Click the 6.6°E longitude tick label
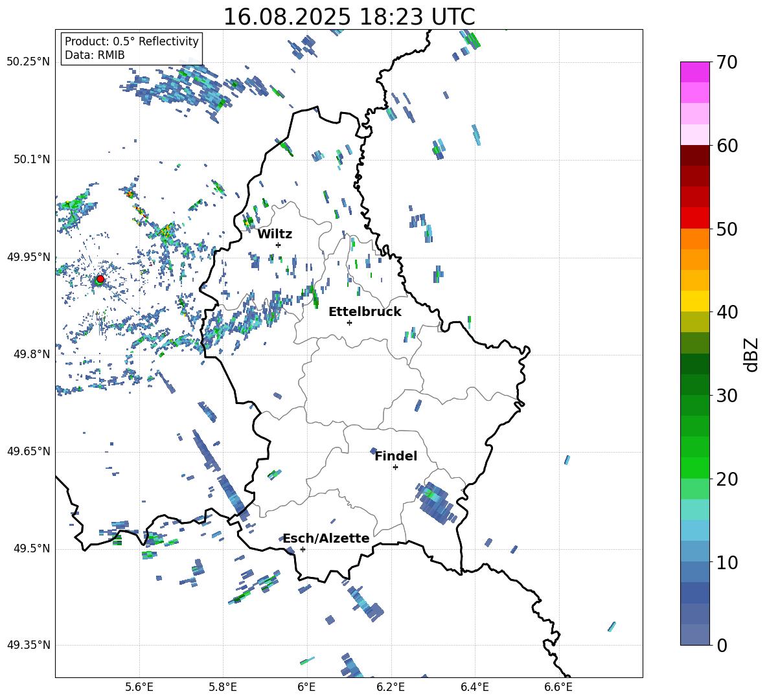Image resolution: width=767 pixels, height=700 pixels. click(558, 687)
